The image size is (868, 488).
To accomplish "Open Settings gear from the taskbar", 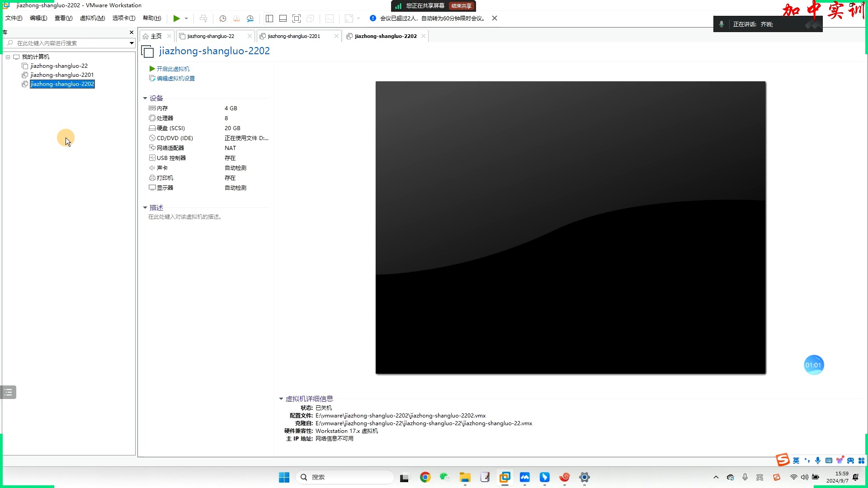I will coord(584,477).
